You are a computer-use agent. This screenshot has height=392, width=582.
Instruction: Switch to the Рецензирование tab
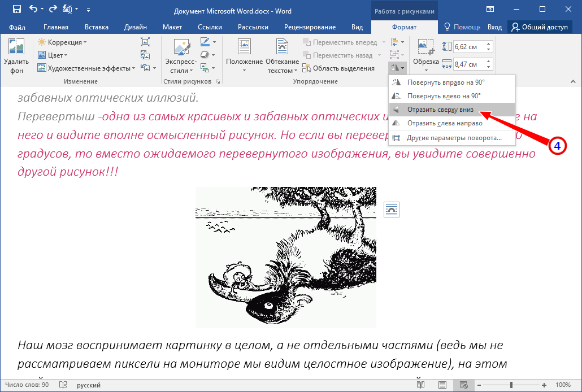310,27
